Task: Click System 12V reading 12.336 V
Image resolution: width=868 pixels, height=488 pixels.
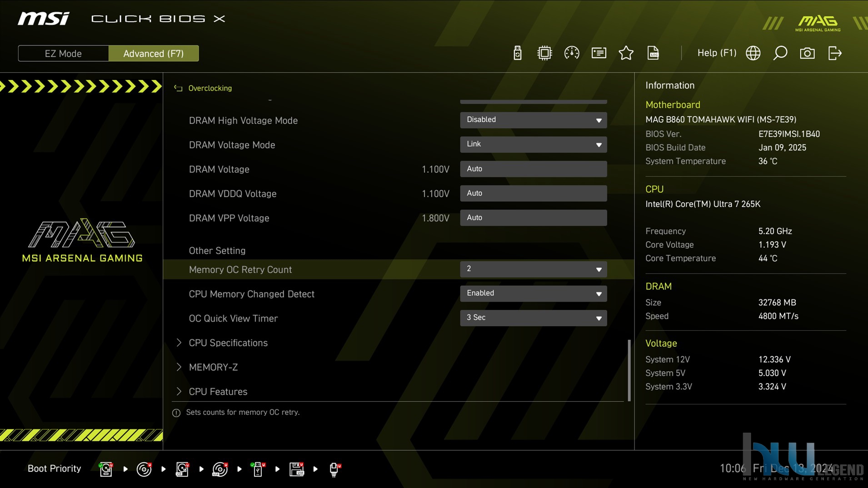Action: (774, 359)
